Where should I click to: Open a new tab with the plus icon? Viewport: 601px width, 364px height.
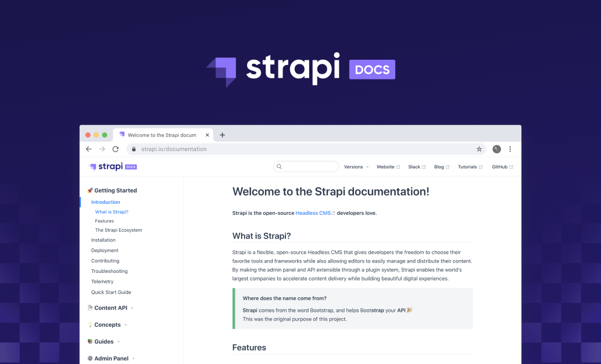(222, 135)
